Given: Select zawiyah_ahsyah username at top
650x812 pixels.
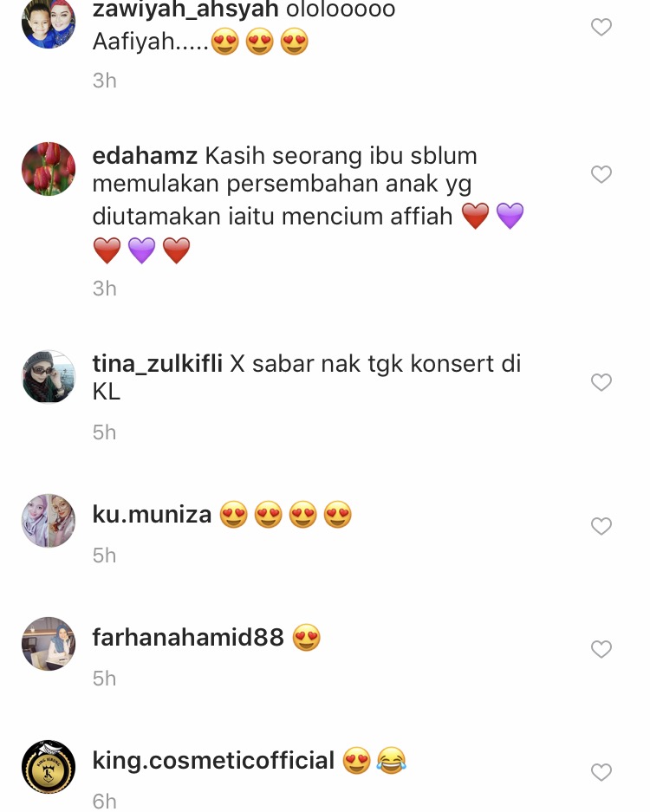Looking at the screenshot, I should [185, 10].
